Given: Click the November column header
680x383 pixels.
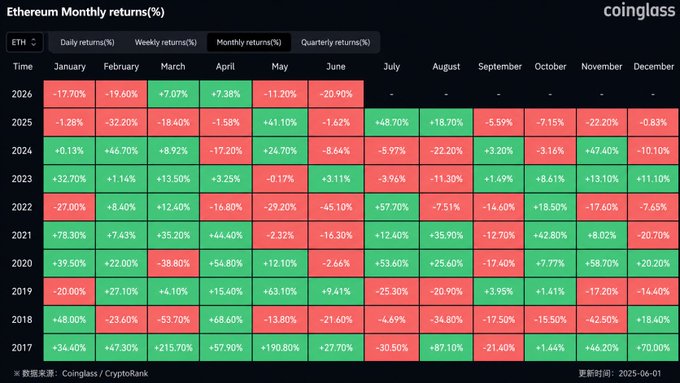Looking at the screenshot, I should click(x=602, y=66).
